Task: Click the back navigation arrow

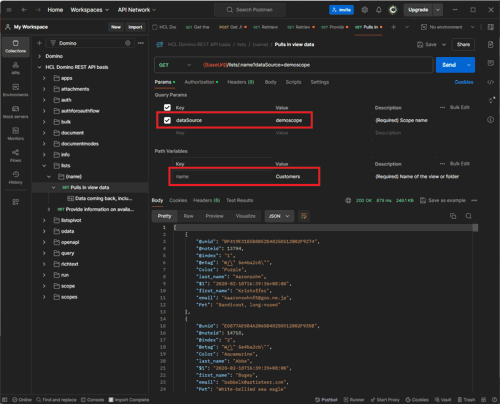Action: click(x=24, y=10)
